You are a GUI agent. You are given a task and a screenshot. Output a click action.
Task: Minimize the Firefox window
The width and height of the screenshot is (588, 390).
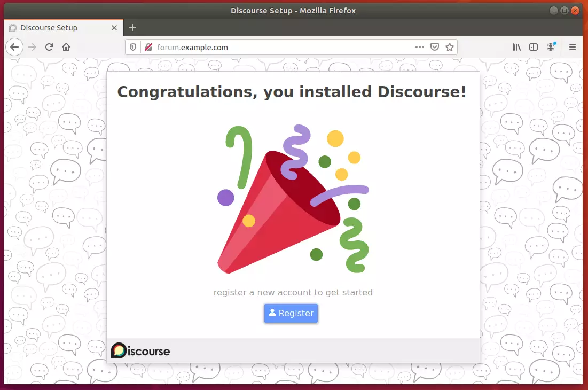point(553,11)
